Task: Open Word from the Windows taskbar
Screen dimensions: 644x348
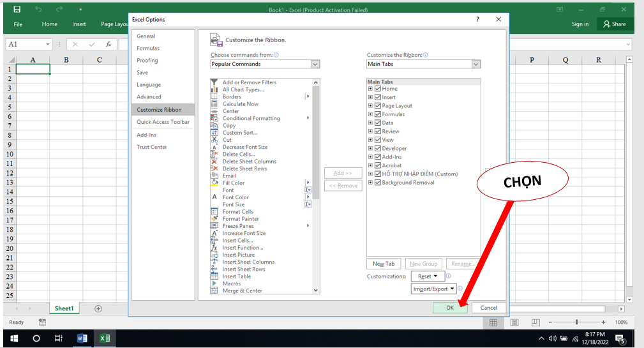Action: 82,338
